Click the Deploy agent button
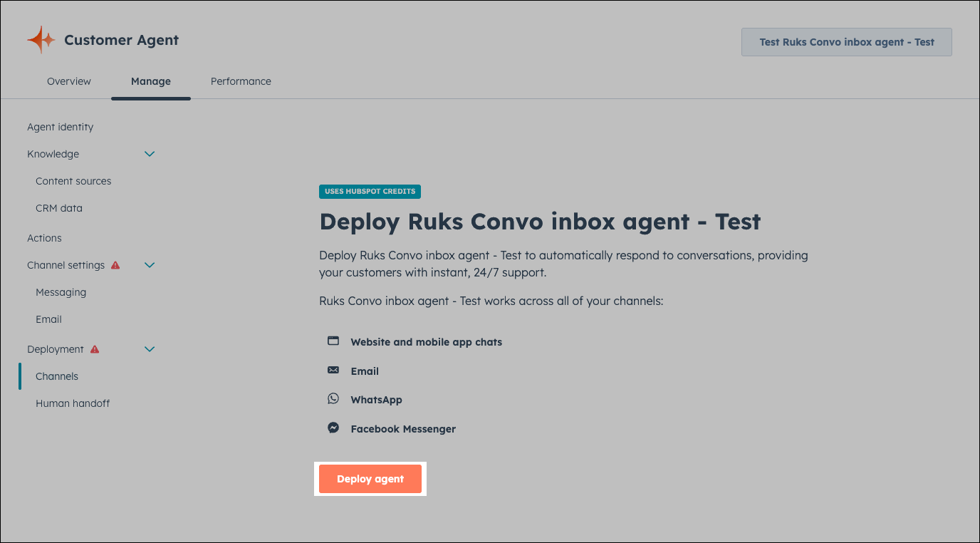The height and width of the screenshot is (543, 980). click(370, 479)
